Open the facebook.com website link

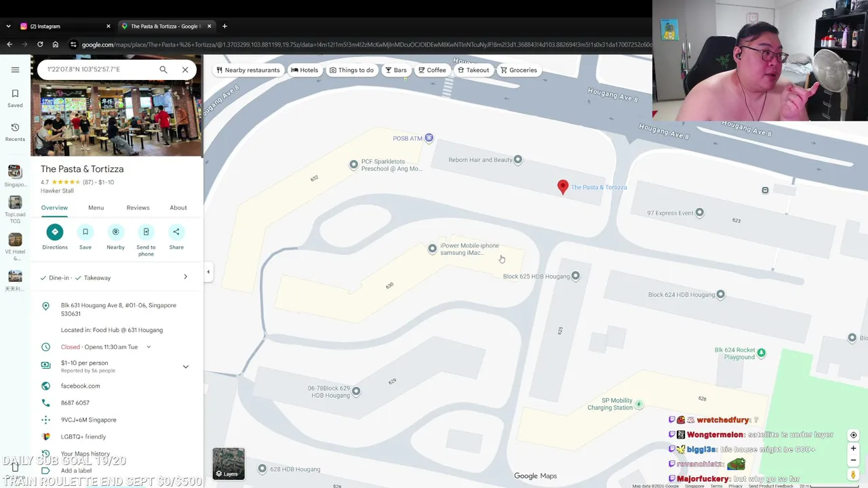[81, 386]
